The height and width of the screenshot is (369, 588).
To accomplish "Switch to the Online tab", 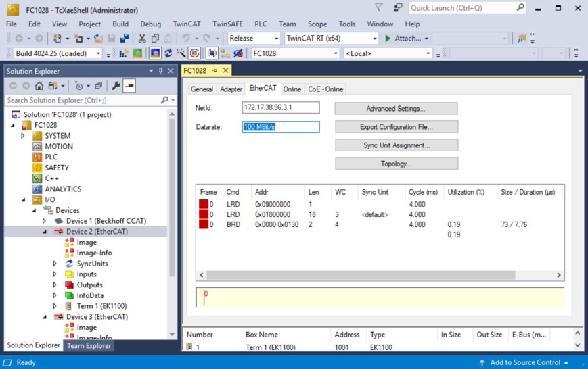I will coord(292,89).
